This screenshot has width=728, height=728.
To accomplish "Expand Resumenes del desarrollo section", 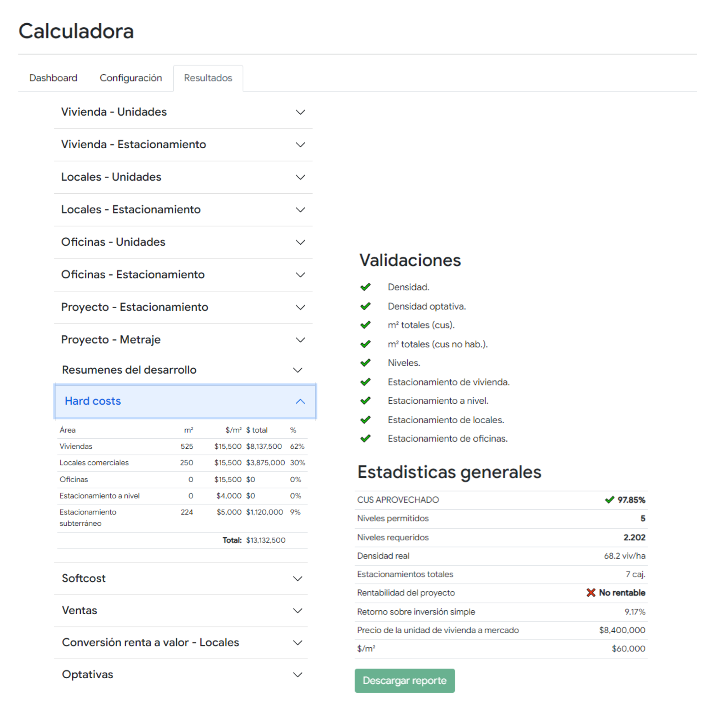I will [182, 370].
